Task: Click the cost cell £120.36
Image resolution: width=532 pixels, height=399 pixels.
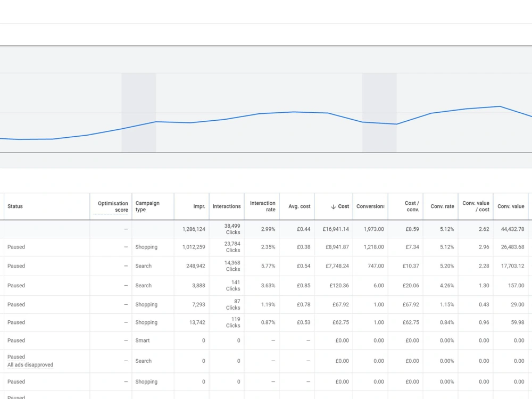Action: 339,286
